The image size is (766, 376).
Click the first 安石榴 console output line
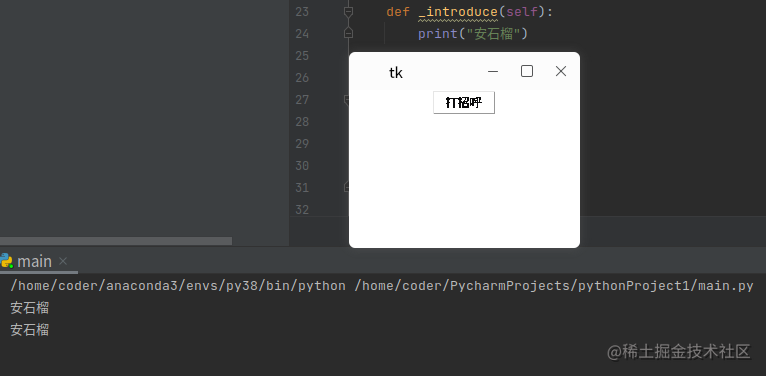coord(30,308)
